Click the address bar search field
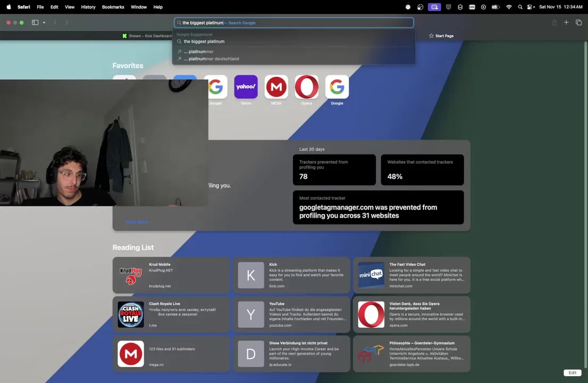Screen dimensions: 588x383 (293, 22)
